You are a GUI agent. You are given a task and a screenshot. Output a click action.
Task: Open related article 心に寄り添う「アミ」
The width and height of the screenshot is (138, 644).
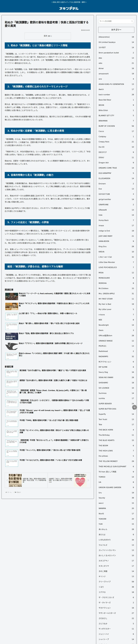coord(48,314)
